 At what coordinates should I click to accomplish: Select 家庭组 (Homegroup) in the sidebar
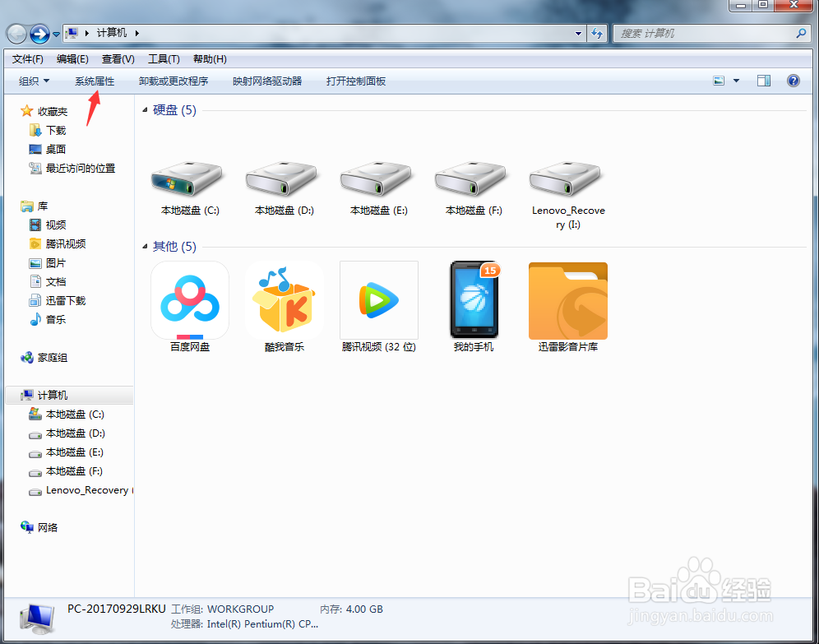pyautogui.click(x=53, y=358)
